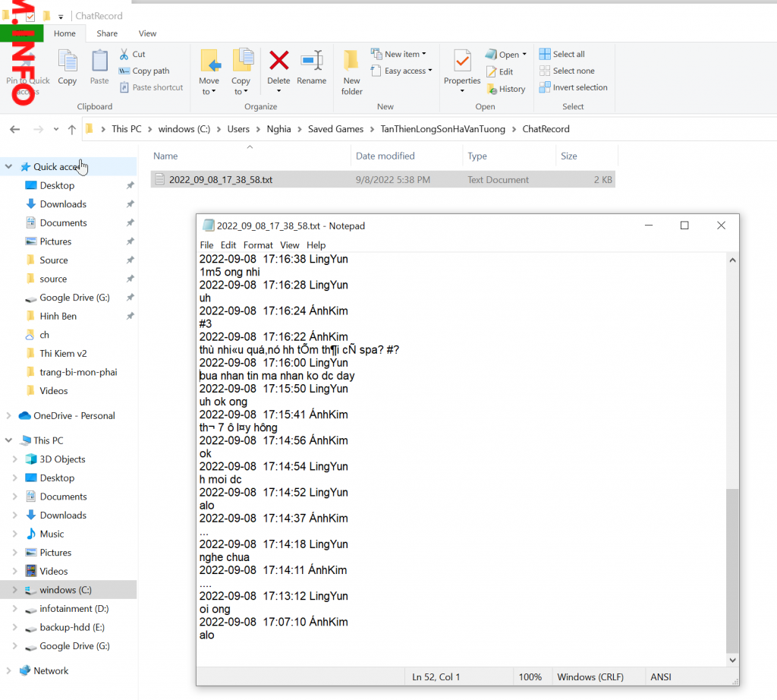Open the Format menu in Notepad

tap(258, 245)
